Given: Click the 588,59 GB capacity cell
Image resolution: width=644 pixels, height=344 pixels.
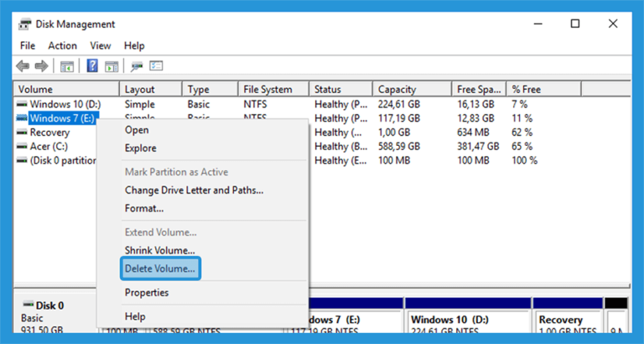Looking at the screenshot, I should pyautogui.click(x=399, y=146).
